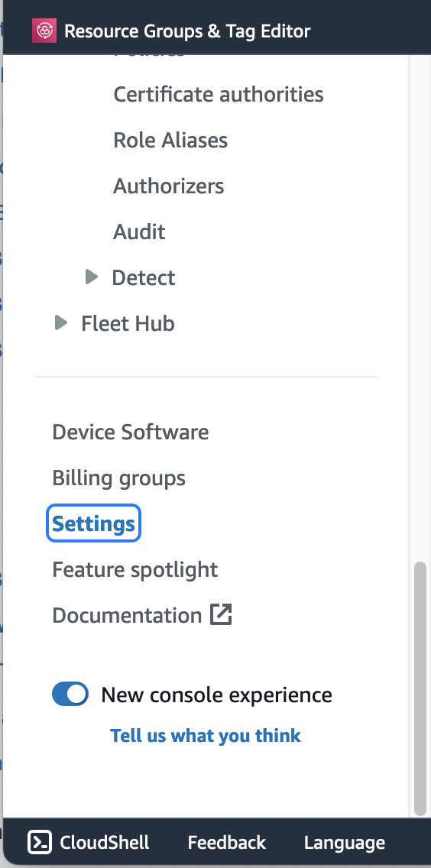
Task: Open the Audit menu item
Action: [139, 232]
